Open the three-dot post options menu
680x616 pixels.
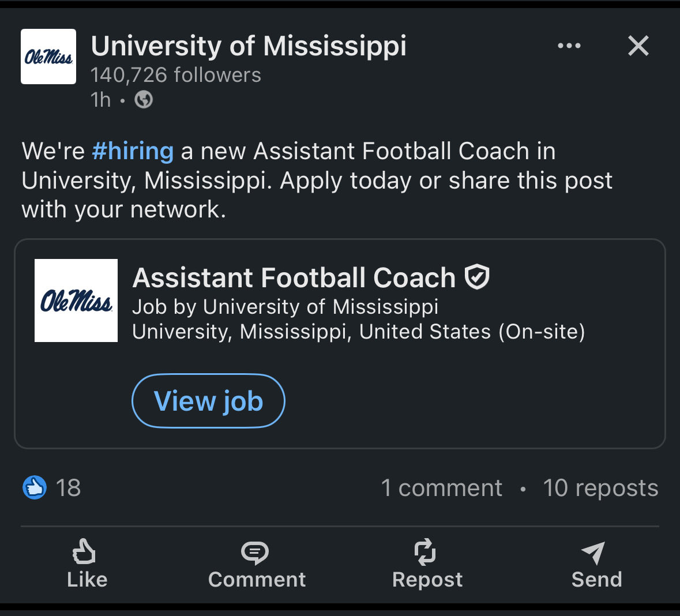pos(569,46)
